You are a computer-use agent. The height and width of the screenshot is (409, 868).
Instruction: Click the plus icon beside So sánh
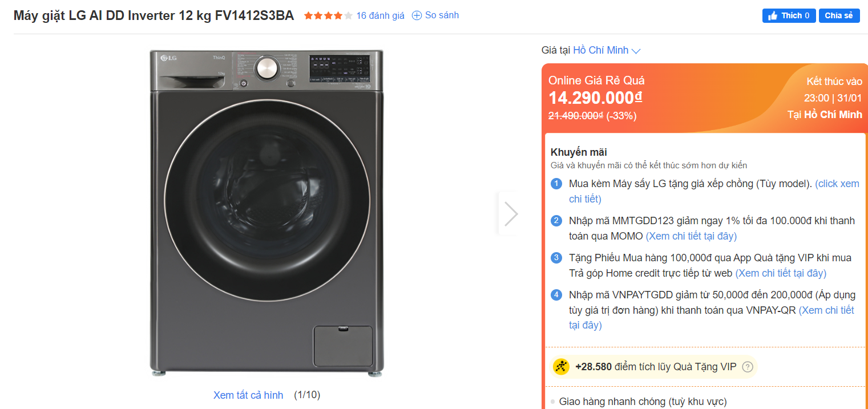coord(417,15)
